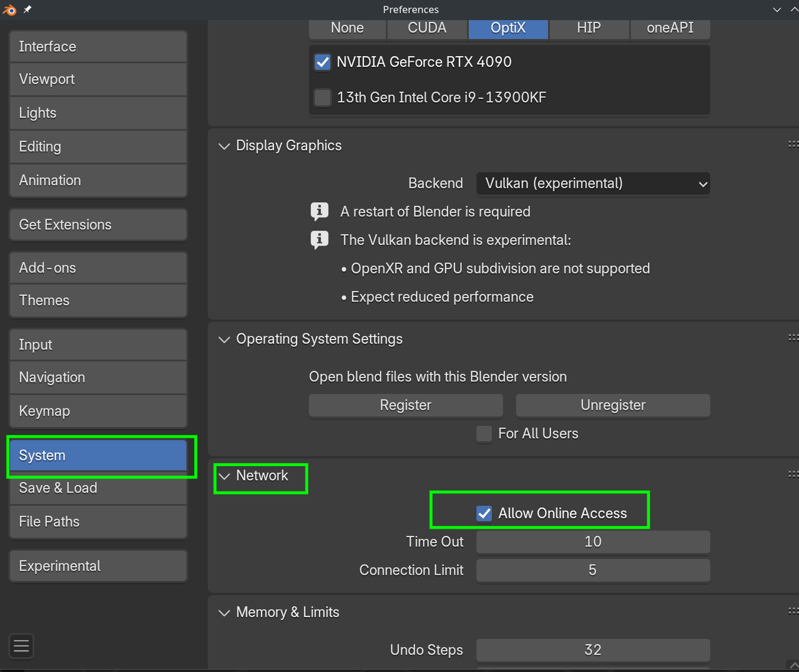Open Input preferences
Screen dimensions: 799x672
[x=98, y=344]
